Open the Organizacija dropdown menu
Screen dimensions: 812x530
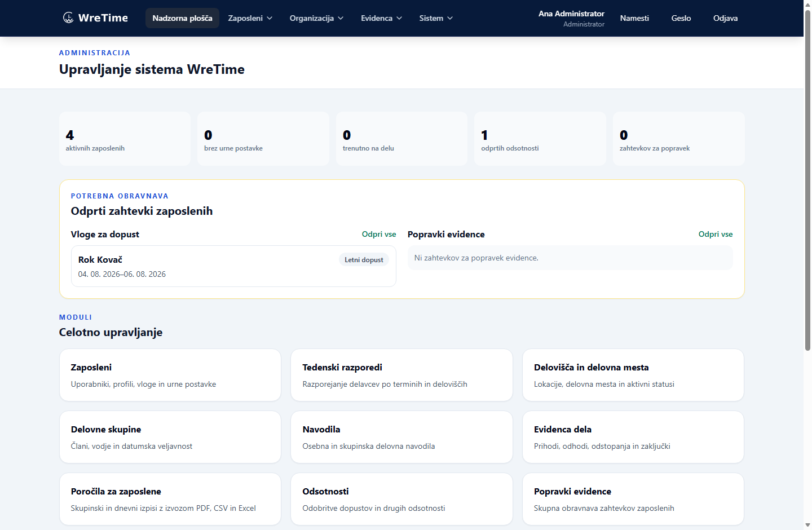point(316,18)
